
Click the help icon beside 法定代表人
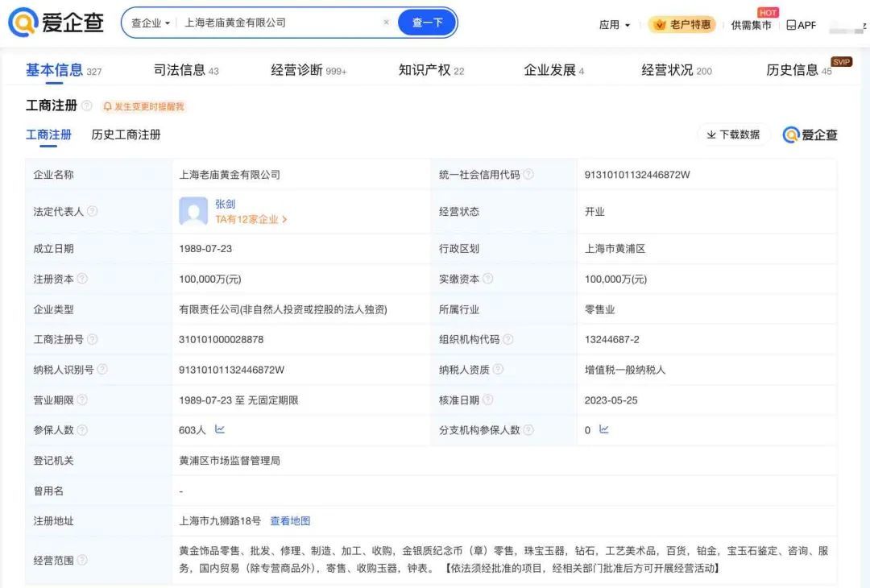pos(92,211)
